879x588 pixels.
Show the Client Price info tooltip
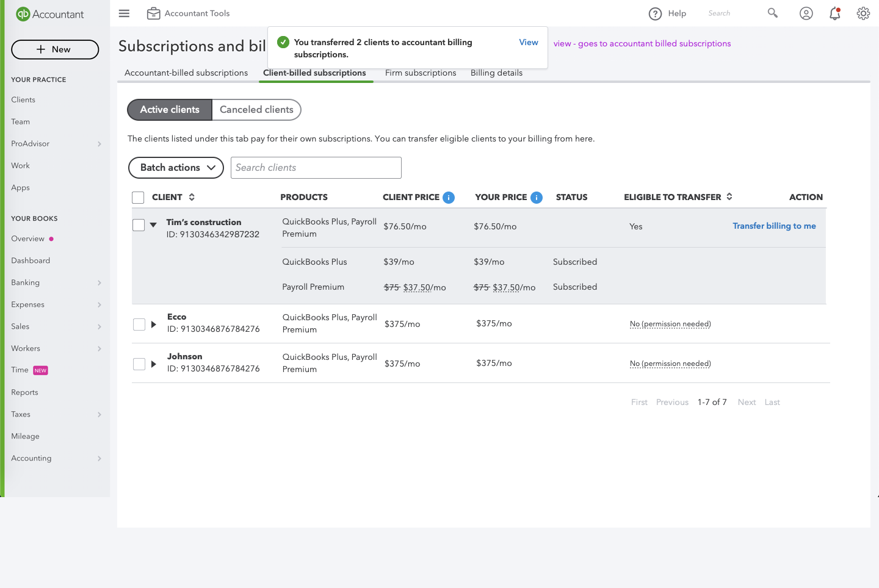click(449, 198)
